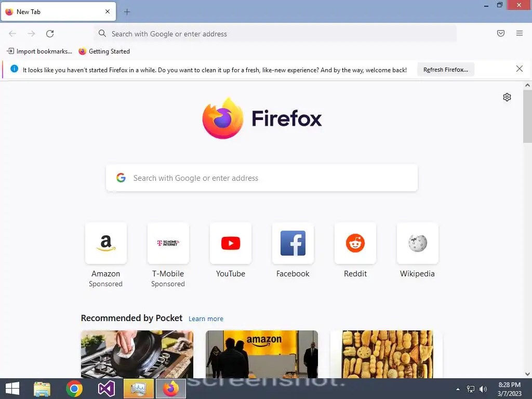Open the Reddit shortcut tile
Image resolution: width=532 pixels, height=399 pixels.
click(x=355, y=243)
